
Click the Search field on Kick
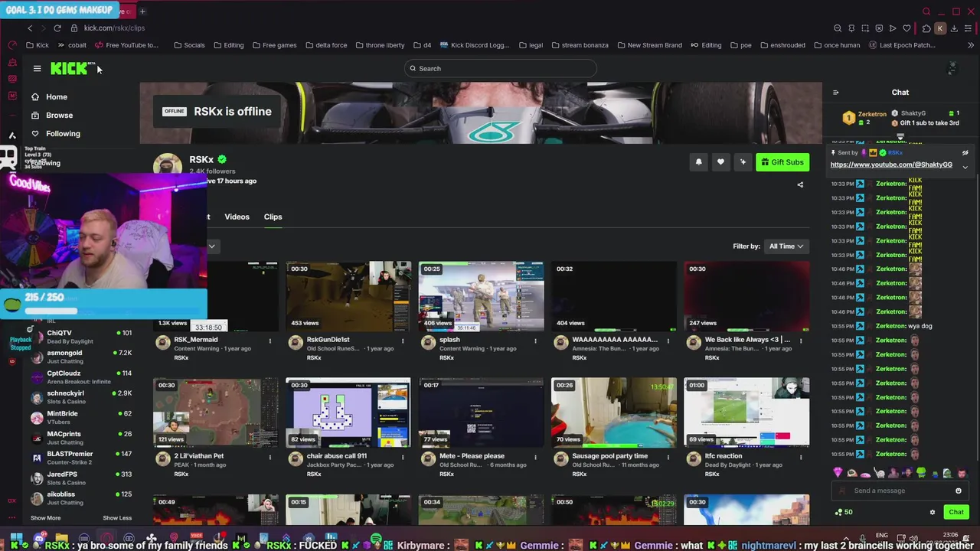pos(500,69)
